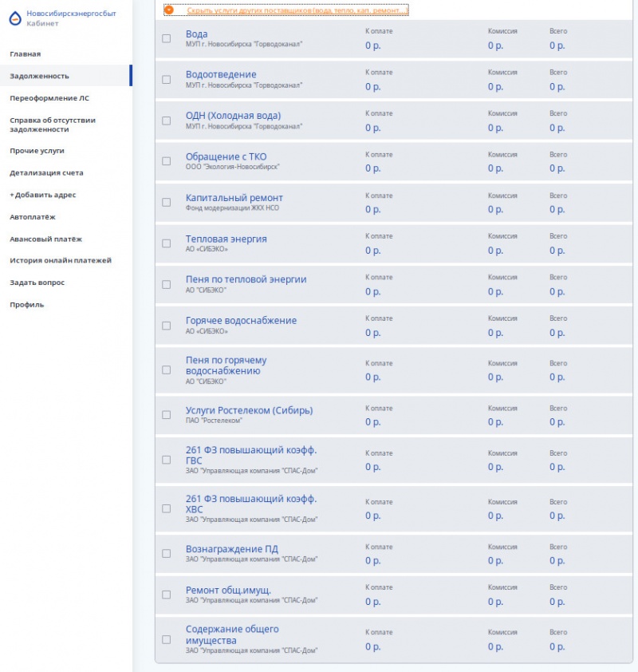Enable the Услуги Ростелеком (Сибирь) checkbox

[x=166, y=415]
